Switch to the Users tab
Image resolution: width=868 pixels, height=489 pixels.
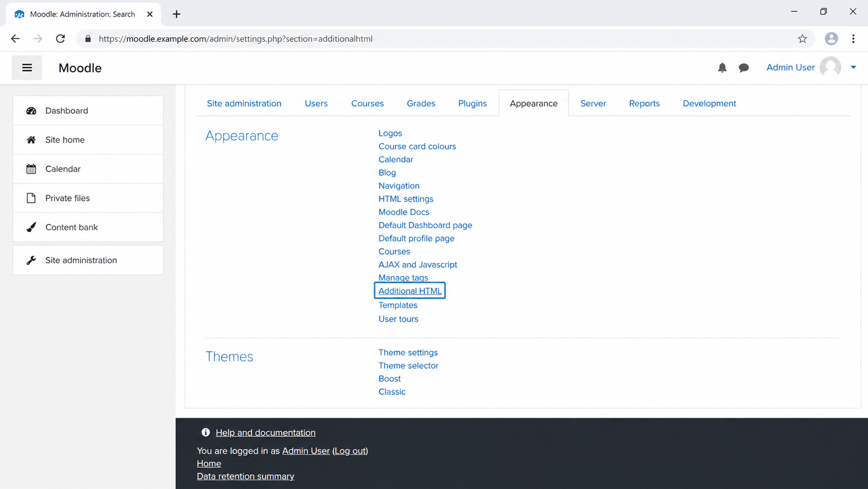coord(316,103)
